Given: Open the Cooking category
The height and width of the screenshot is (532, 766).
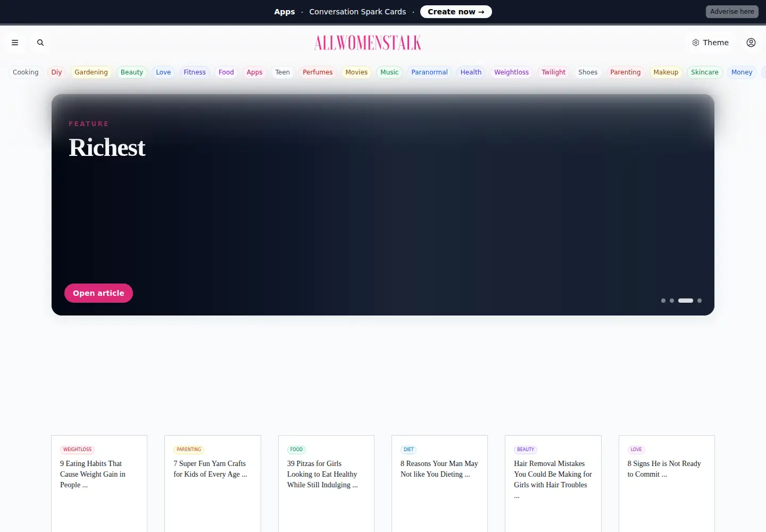Looking at the screenshot, I should click(x=26, y=72).
